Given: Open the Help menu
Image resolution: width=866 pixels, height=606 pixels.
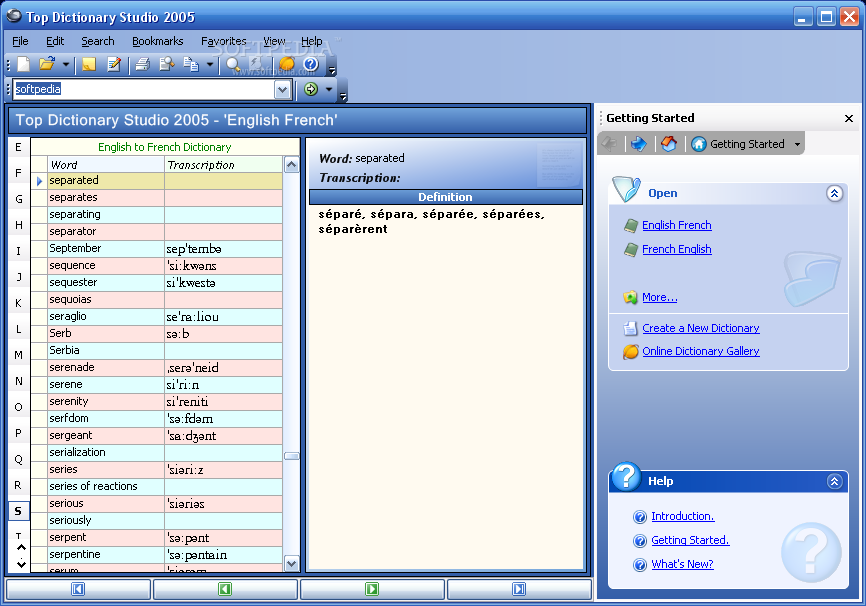Looking at the screenshot, I should [x=311, y=41].
